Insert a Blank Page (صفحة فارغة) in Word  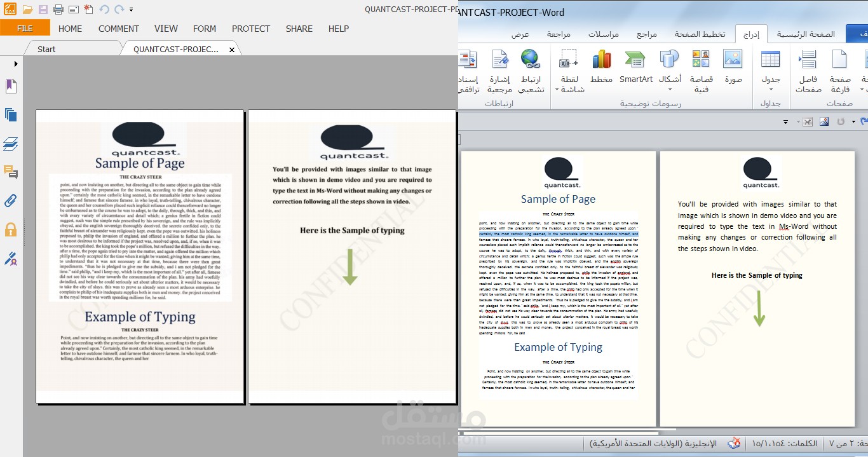[x=839, y=71]
